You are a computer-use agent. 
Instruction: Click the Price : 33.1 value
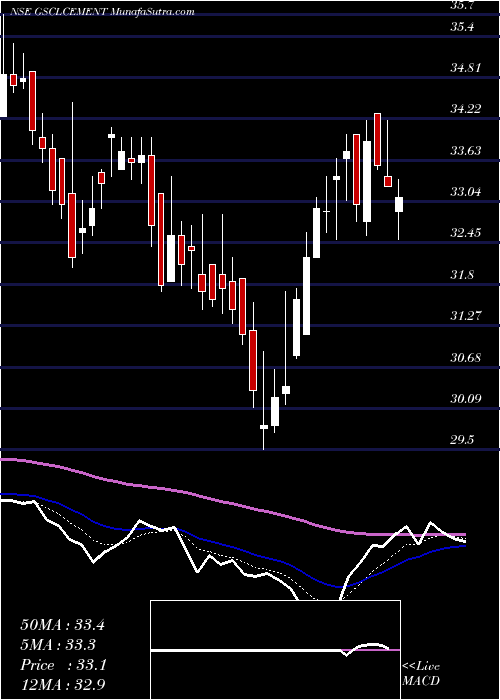coord(63,665)
